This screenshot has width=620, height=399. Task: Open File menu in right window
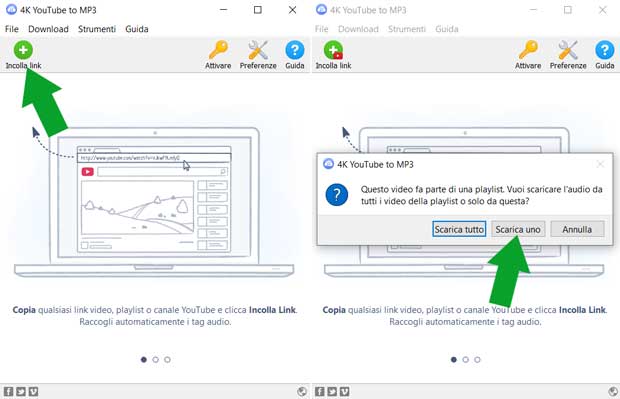click(321, 29)
